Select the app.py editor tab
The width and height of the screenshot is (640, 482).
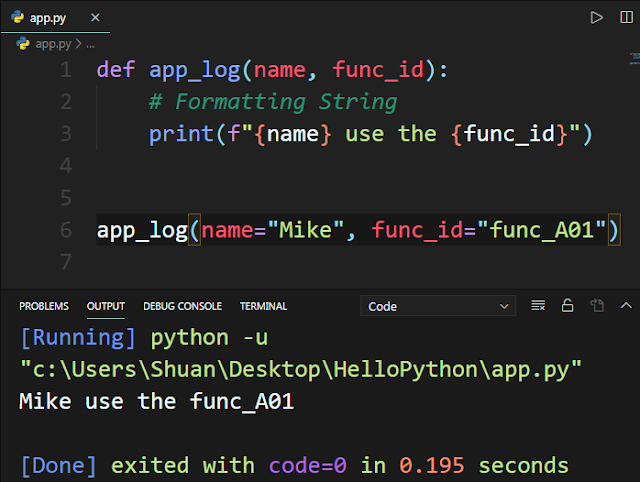(56, 17)
